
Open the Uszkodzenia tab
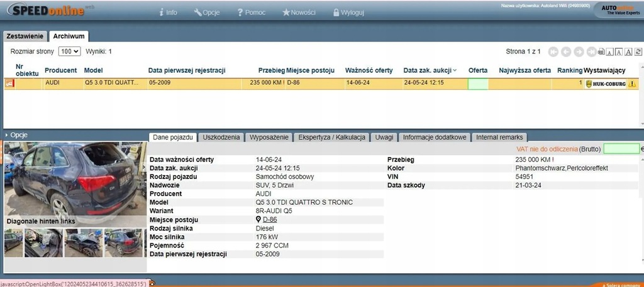(x=221, y=137)
